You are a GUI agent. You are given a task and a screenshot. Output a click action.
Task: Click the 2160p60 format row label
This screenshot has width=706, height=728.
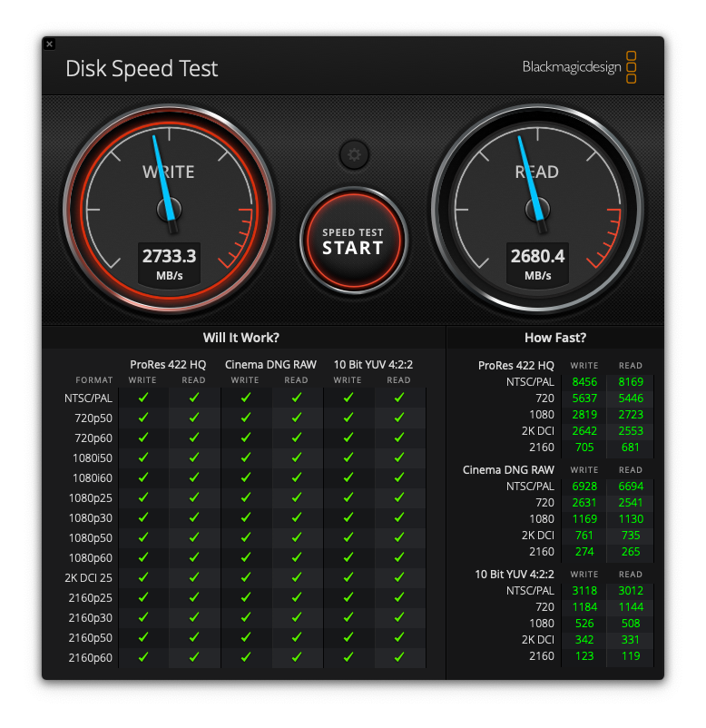(91, 658)
